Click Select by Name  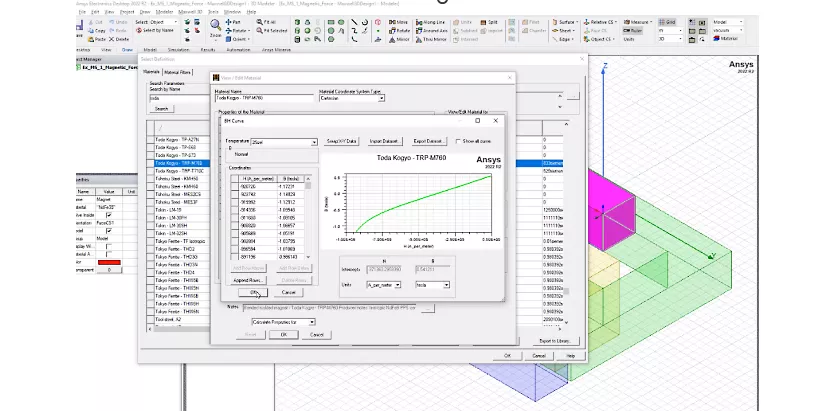tap(154, 31)
